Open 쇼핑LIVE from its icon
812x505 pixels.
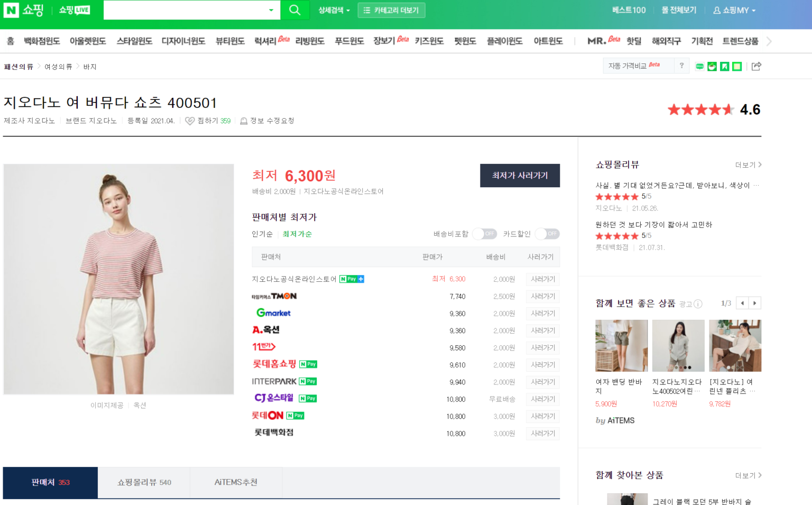(73, 10)
